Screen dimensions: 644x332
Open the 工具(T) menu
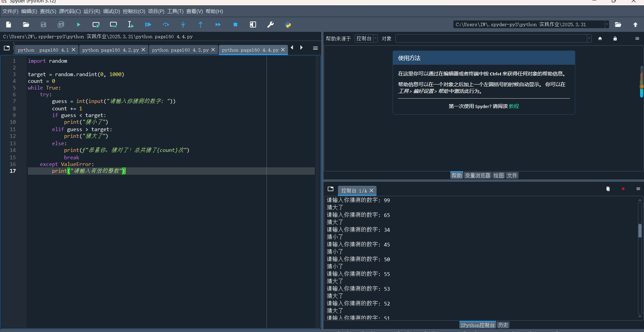pos(176,11)
